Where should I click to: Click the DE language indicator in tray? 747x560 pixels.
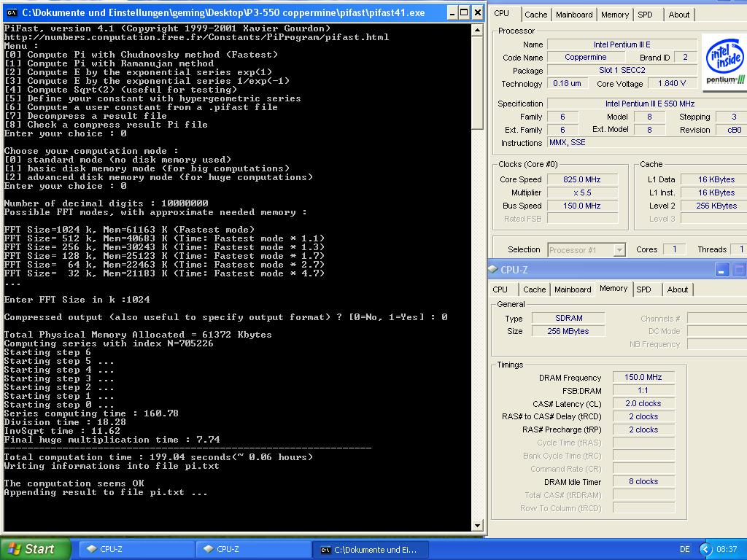tap(684, 549)
